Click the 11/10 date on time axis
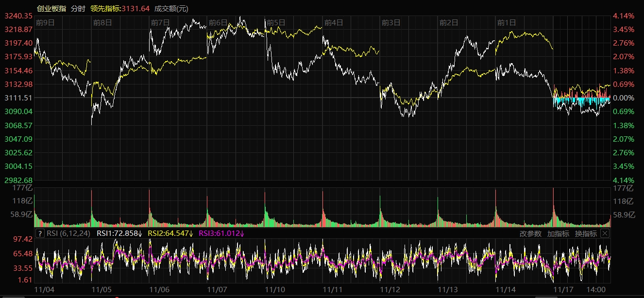Image resolution: width=644 pixels, height=298 pixels. click(x=275, y=289)
